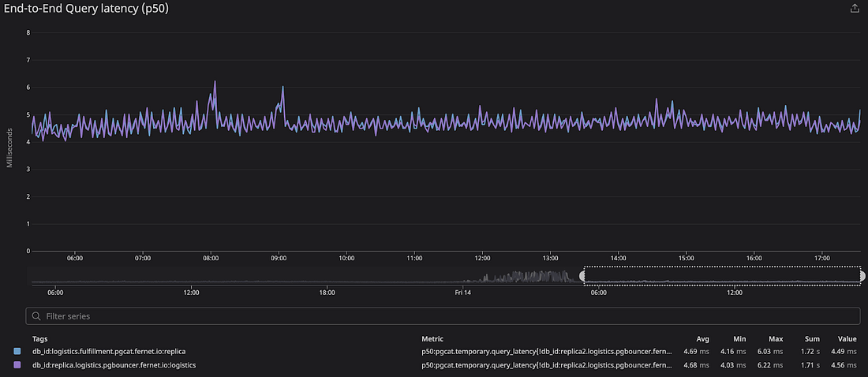Screen dimensions: 868x377
Task: Click the dotted selected range in overview
Action: (x=722, y=276)
